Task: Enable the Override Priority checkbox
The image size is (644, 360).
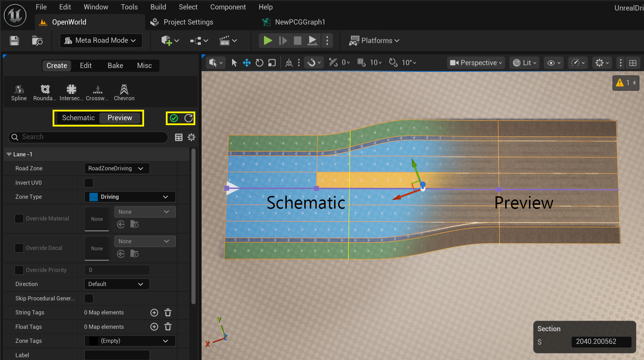Action: point(19,270)
